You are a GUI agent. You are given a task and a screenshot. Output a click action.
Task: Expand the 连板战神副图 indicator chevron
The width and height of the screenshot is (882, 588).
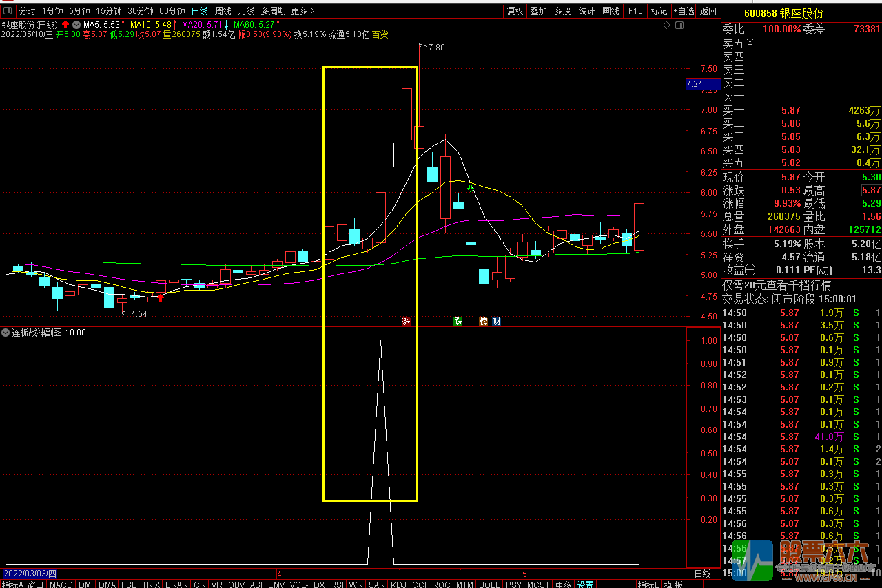click(x=6, y=333)
